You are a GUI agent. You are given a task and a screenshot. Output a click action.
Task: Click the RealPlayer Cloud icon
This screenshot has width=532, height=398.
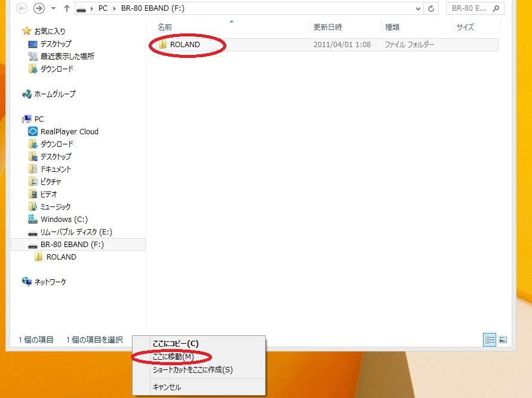pyautogui.click(x=33, y=131)
